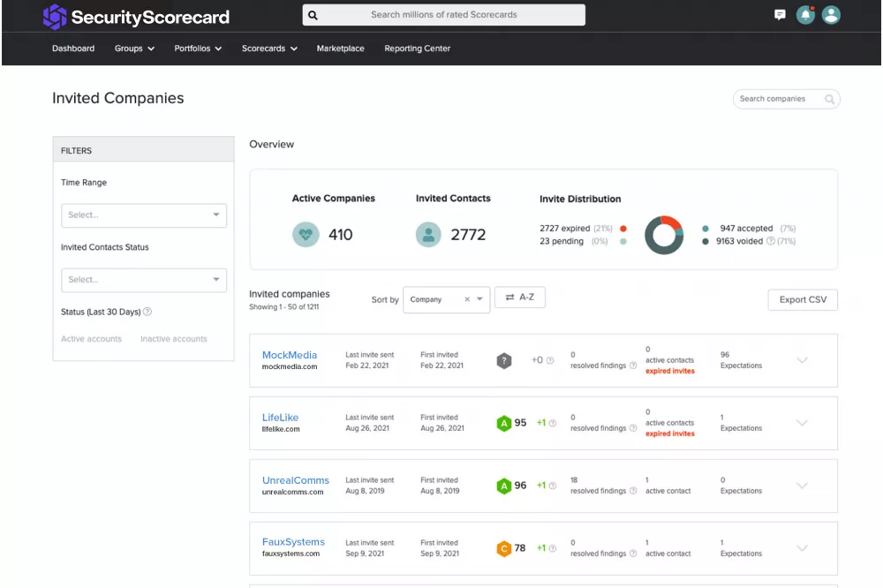Expand the MockMedia row
Image resolution: width=883 pixels, height=588 pixels.
pyautogui.click(x=802, y=360)
